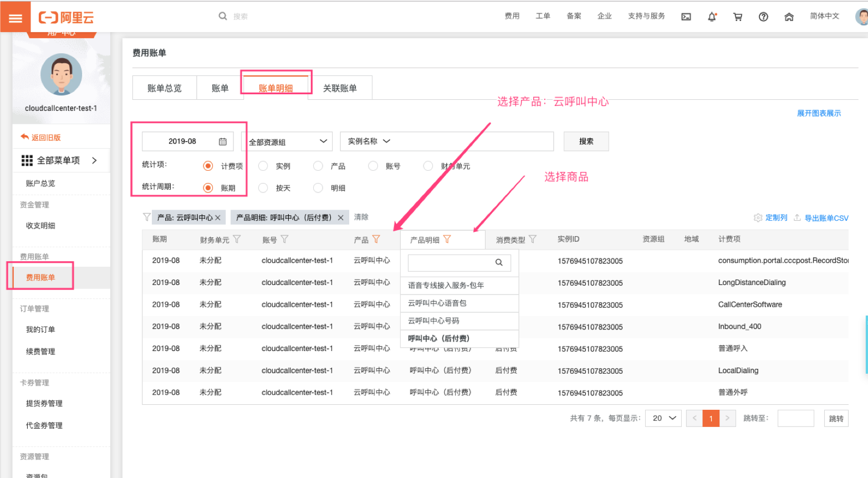
Task: Open the notification bell
Action: pyautogui.click(x=712, y=17)
